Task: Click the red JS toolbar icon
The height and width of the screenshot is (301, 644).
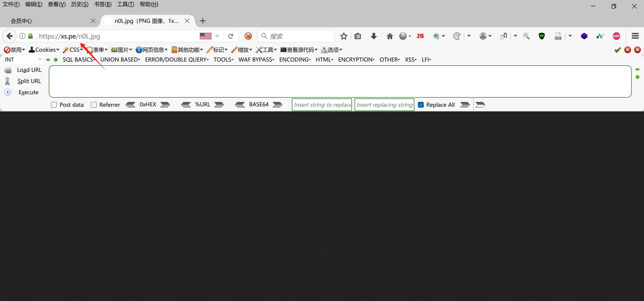Action: point(420,36)
